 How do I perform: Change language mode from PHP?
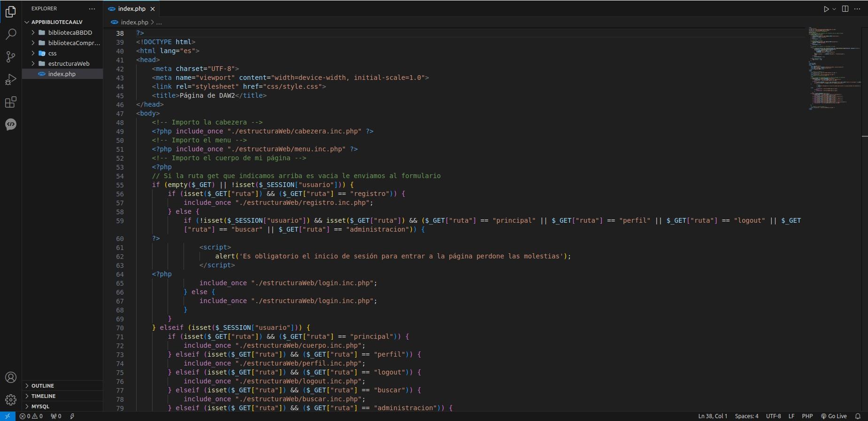(807, 416)
